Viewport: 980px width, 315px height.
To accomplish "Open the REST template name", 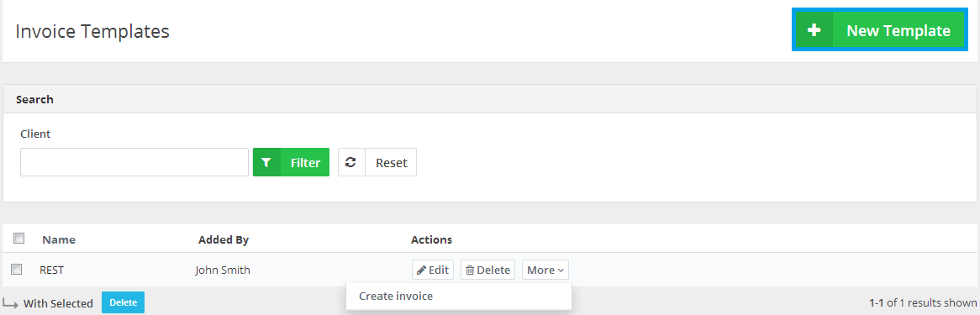I will coord(52,270).
